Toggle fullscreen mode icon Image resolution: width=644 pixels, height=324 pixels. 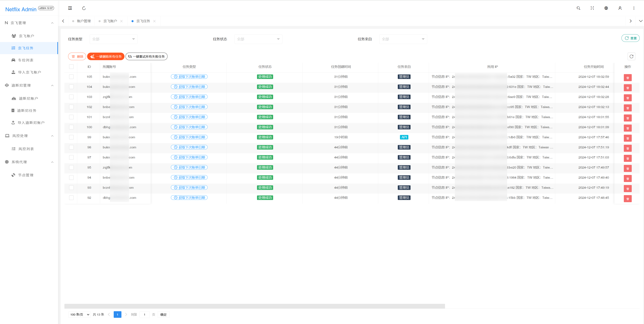tap(592, 8)
